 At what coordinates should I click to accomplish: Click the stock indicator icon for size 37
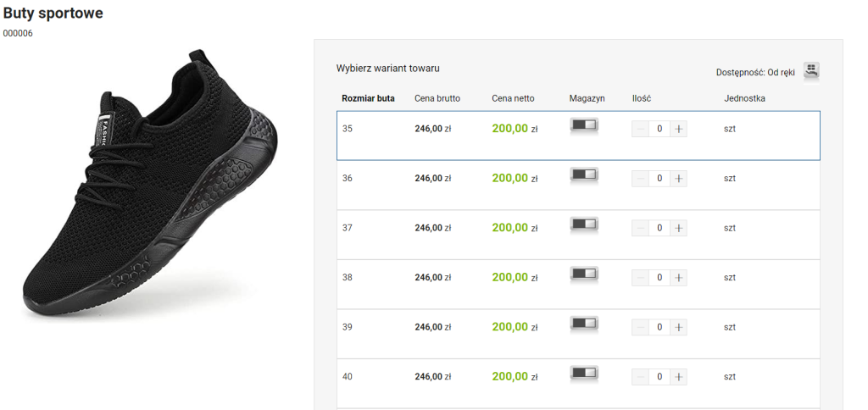(584, 224)
